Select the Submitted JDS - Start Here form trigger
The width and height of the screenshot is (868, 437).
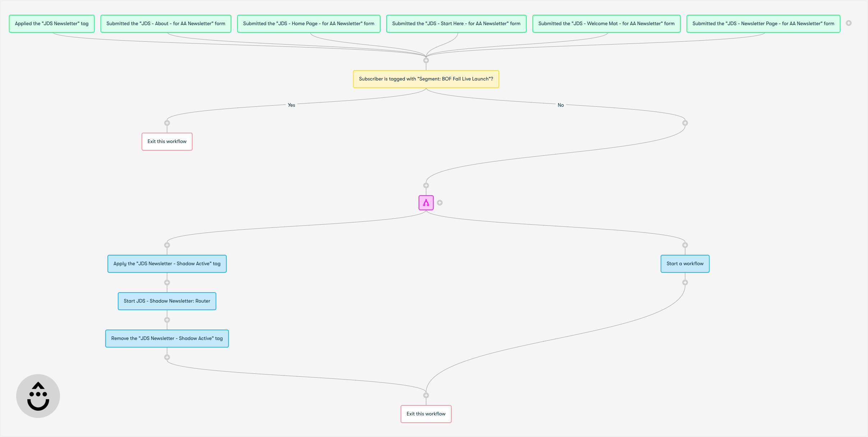tap(456, 23)
